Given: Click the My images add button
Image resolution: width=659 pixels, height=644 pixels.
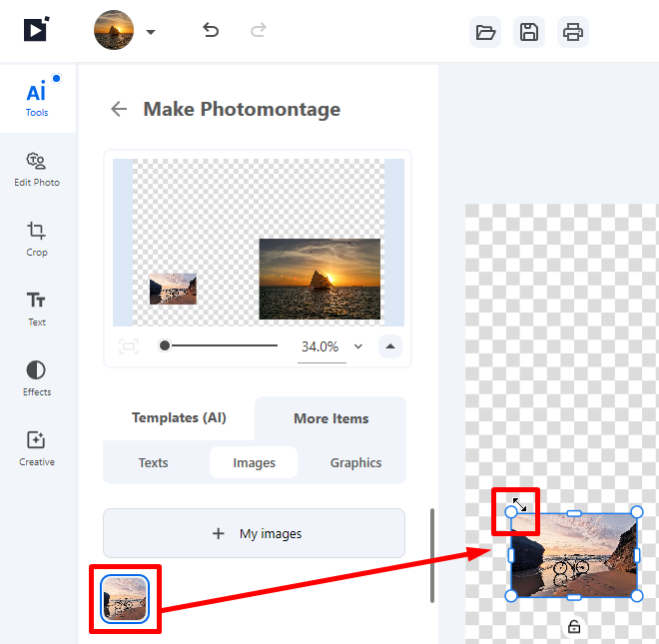Looking at the screenshot, I should (255, 533).
